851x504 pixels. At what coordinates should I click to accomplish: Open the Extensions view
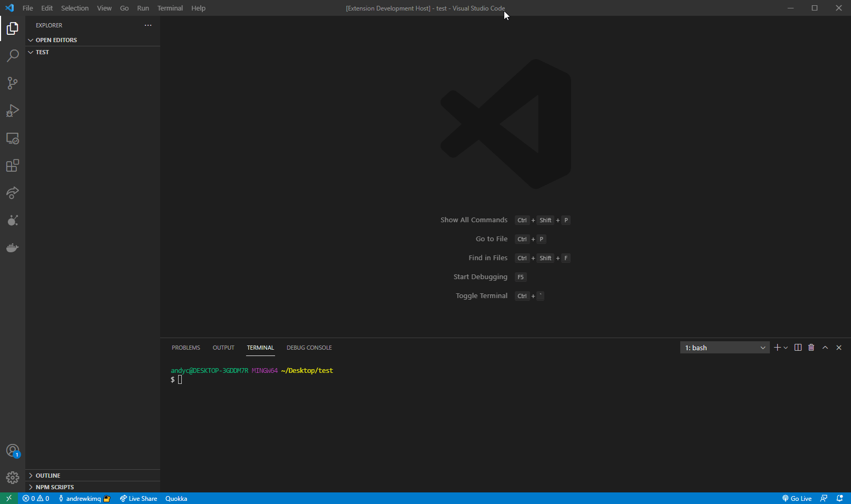(13, 165)
